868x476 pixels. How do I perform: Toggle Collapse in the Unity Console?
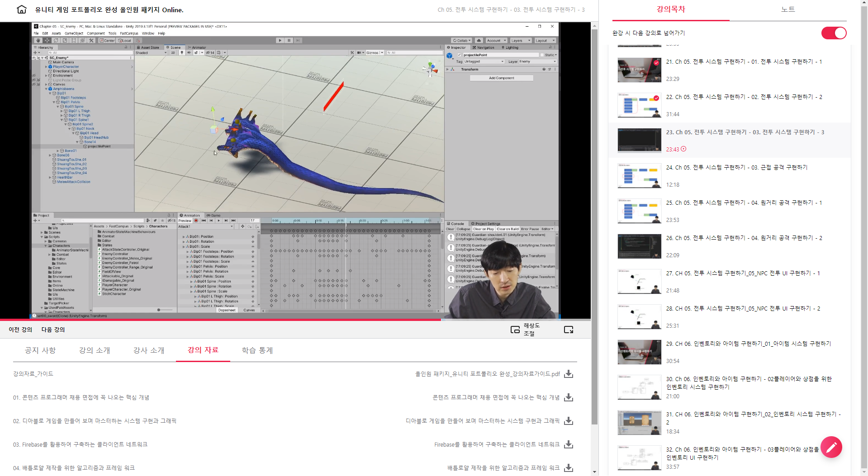[x=463, y=229]
